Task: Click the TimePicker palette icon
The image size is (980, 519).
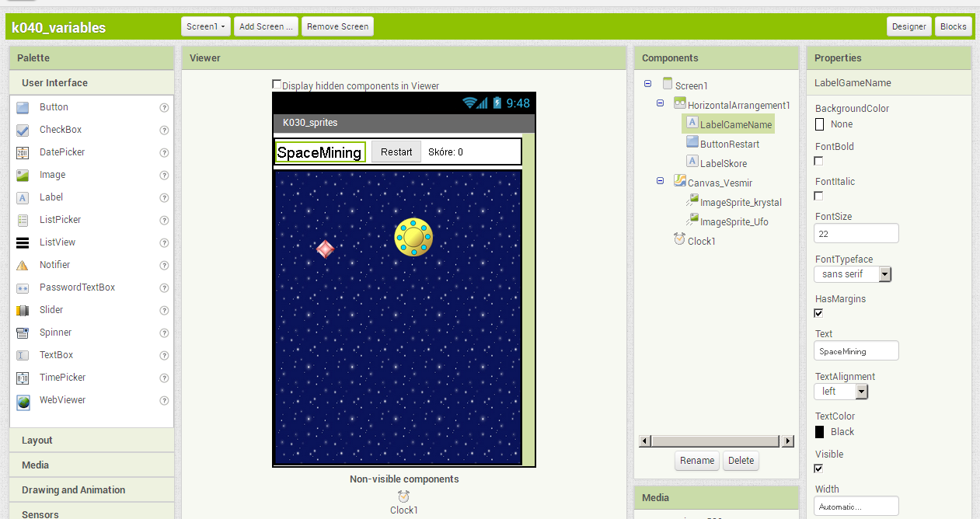Action: point(23,378)
